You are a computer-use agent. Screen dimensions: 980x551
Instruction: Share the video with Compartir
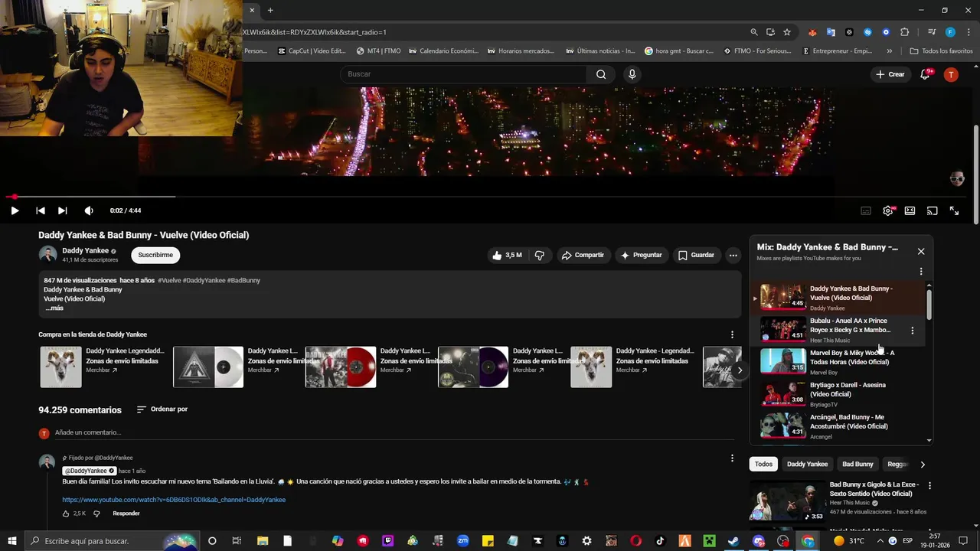click(583, 255)
